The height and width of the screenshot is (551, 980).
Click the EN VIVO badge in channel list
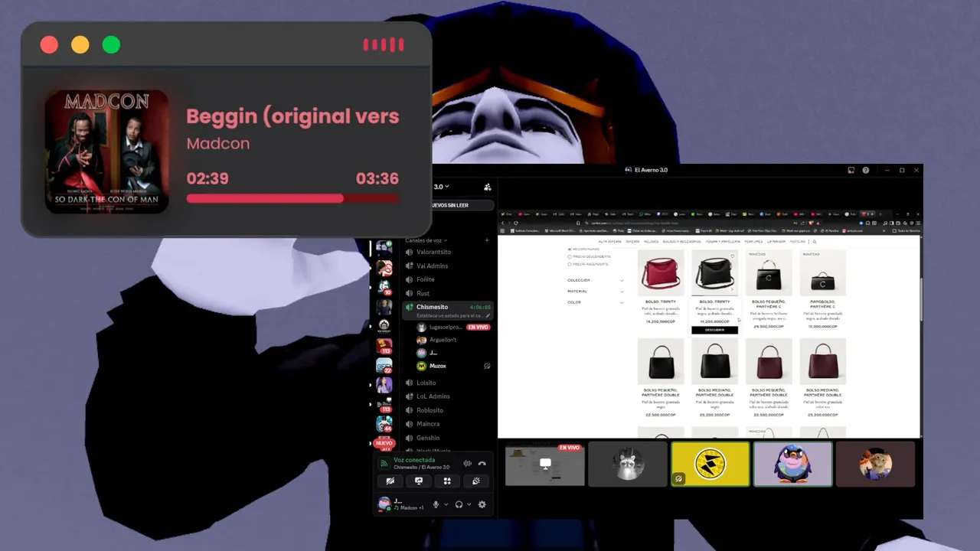[478, 327]
